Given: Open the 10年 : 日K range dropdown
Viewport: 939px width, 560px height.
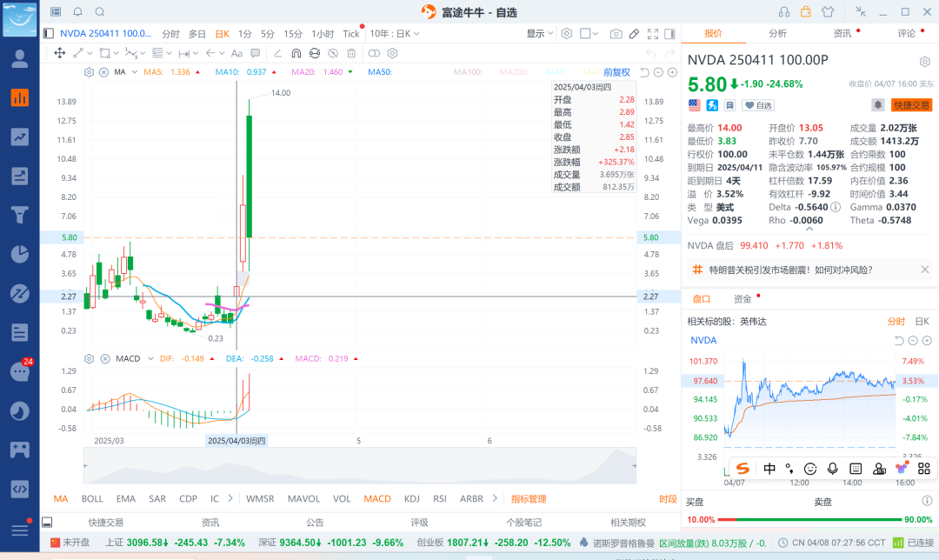Looking at the screenshot, I should 394,34.
